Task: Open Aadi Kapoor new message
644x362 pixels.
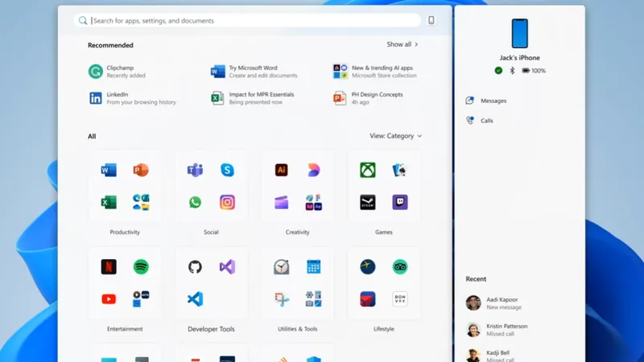Action: pyautogui.click(x=494, y=303)
